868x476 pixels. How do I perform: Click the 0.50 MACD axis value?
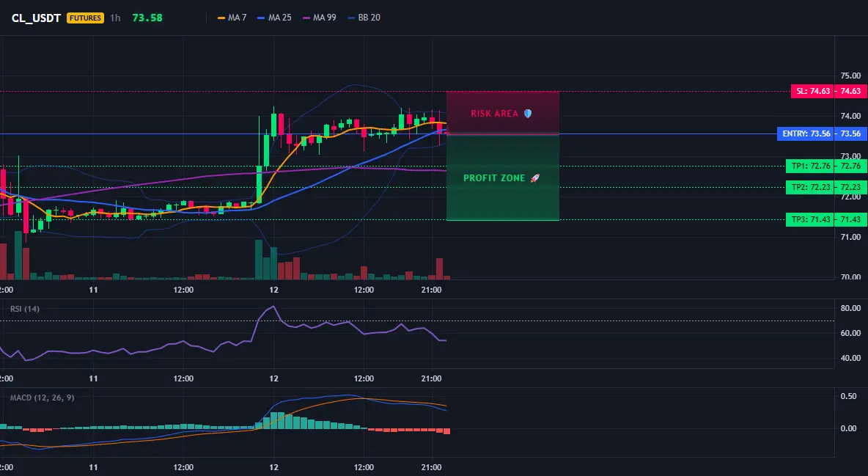(x=849, y=396)
